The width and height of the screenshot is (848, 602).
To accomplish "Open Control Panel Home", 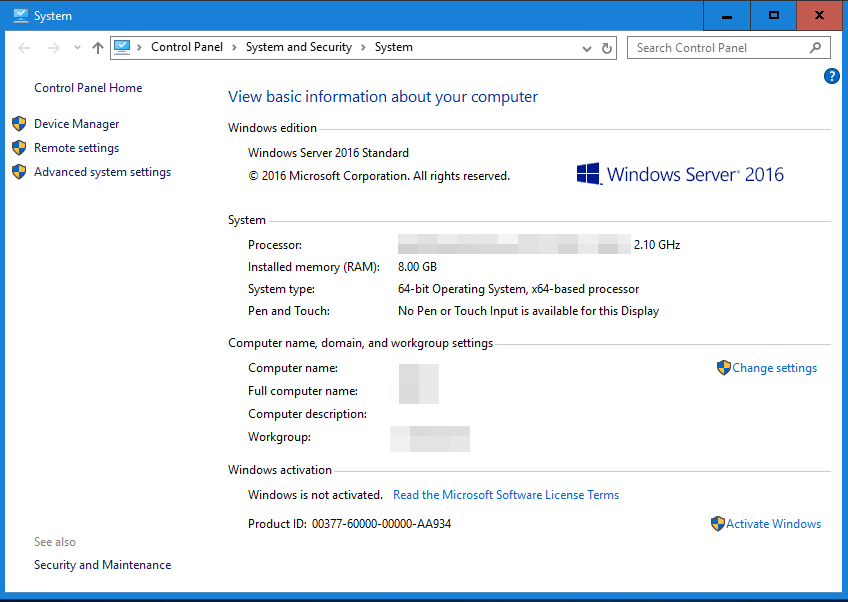I will [x=88, y=88].
